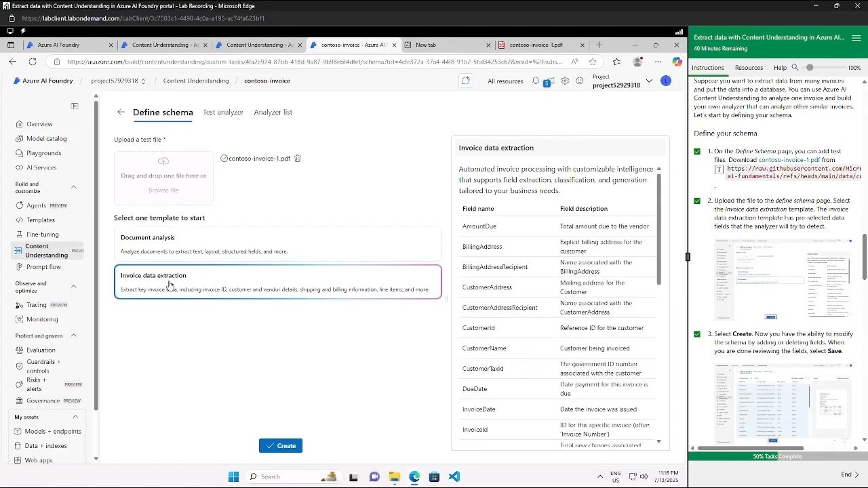Viewport: 868px width, 488px height.
Task: Click the Create button
Action: [281, 446]
